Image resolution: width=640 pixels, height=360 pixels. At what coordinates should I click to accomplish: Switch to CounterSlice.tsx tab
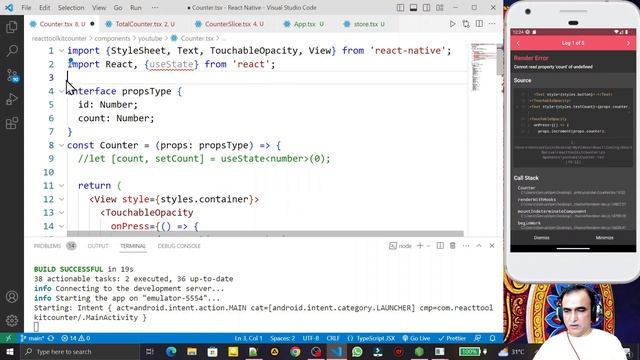pyautogui.click(x=230, y=24)
